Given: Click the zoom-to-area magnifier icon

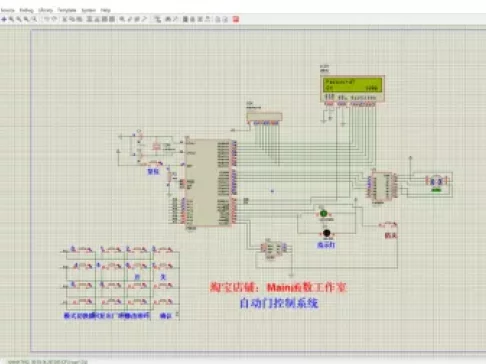Looking at the screenshot, I should pos(34,19).
